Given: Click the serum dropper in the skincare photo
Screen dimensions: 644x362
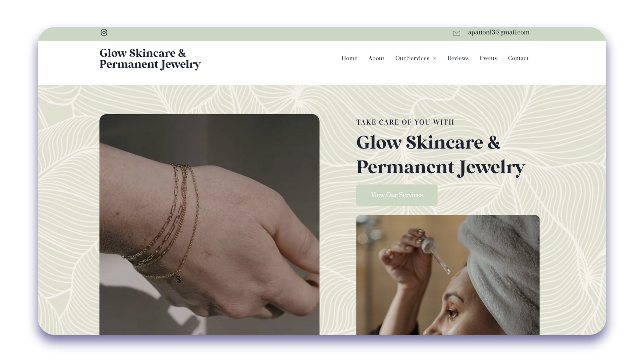Looking at the screenshot, I should (436, 254).
